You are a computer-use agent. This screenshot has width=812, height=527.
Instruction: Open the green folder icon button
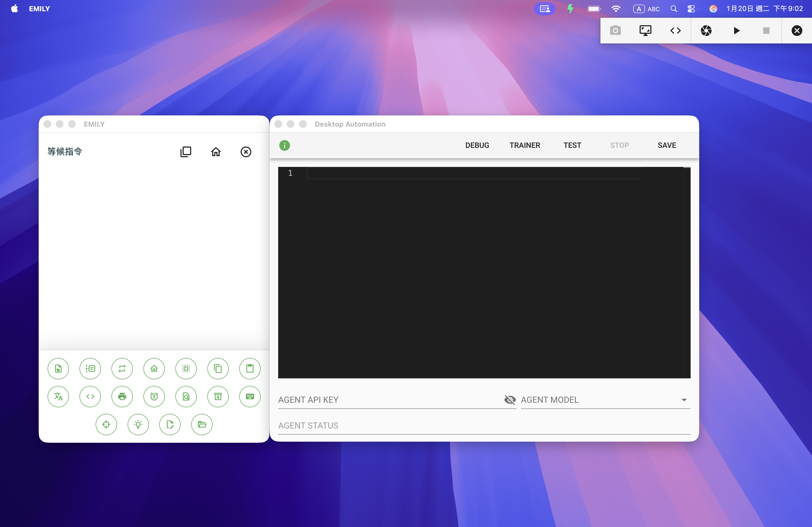tap(202, 424)
